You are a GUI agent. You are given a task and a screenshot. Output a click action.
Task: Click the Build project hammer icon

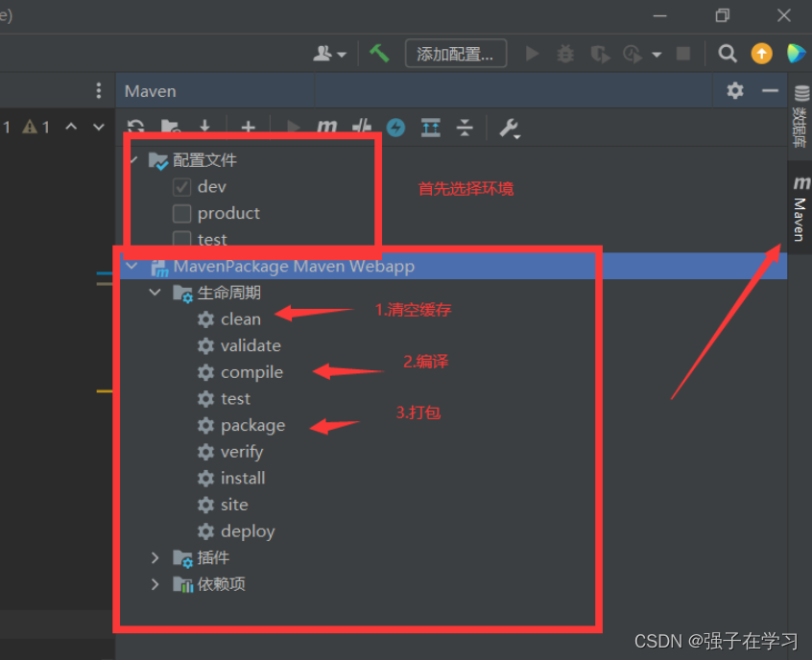coord(379,53)
